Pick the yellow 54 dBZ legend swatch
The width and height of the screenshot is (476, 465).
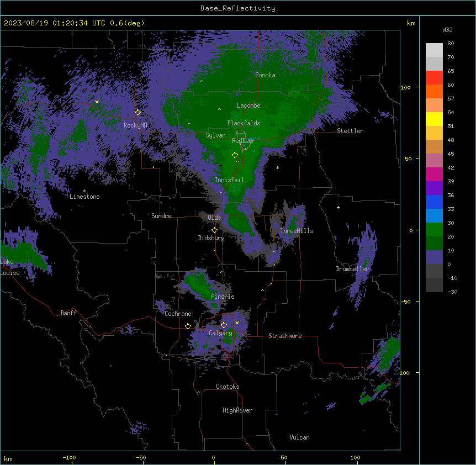[434, 119]
